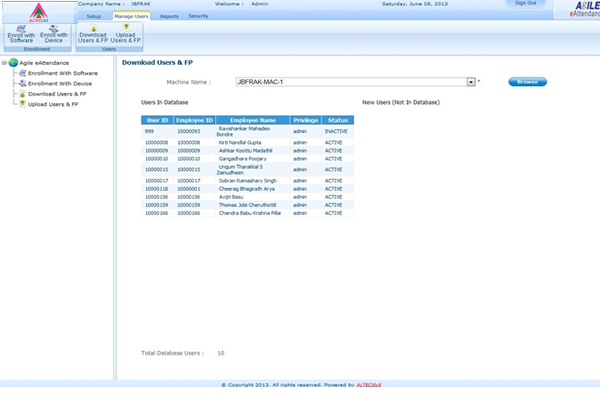600x412 pixels.
Task: Click the company name JBFRAK text
Action: (x=141, y=4)
